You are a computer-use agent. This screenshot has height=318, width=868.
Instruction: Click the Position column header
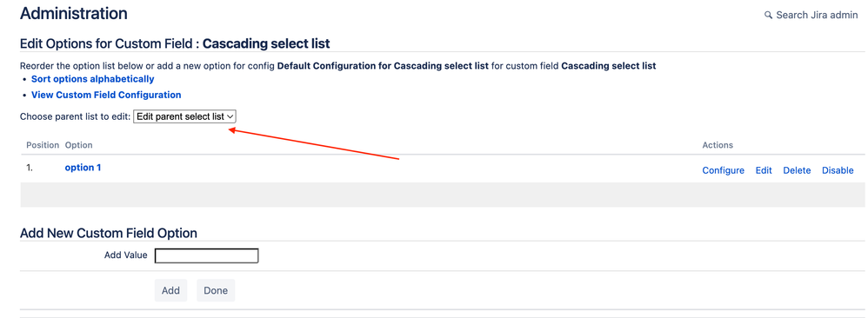click(43, 145)
